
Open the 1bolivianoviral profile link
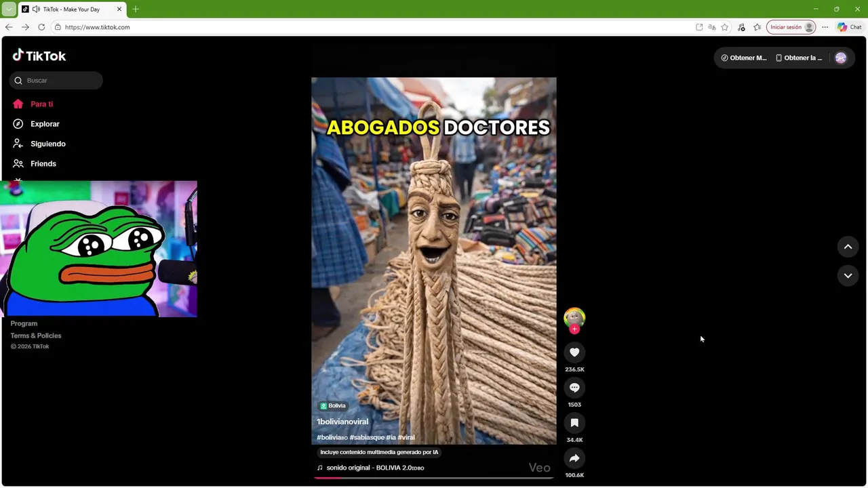(342, 422)
